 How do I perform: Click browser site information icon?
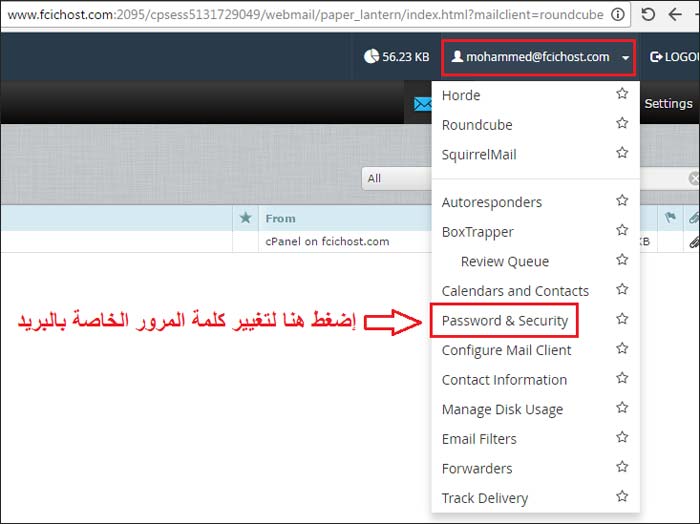click(x=617, y=15)
